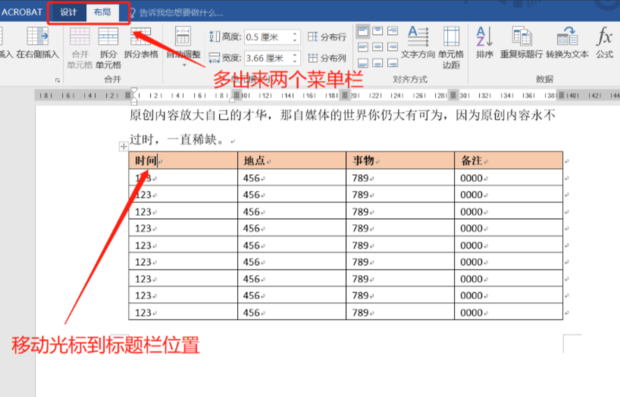Image resolution: width=620 pixels, height=397 pixels.
Task: Insert a column with 在右侧插入
Action: point(38,43)
